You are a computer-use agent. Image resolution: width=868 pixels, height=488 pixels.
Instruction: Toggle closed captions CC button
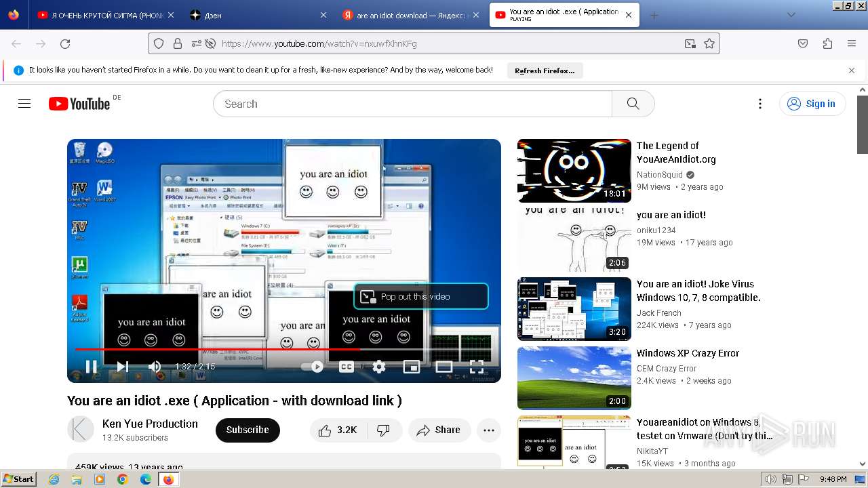(x=347, y=367)
